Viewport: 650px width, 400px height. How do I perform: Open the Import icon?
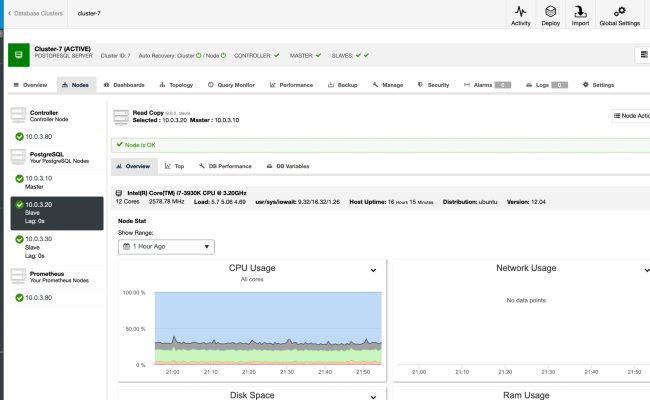(580, 12)
